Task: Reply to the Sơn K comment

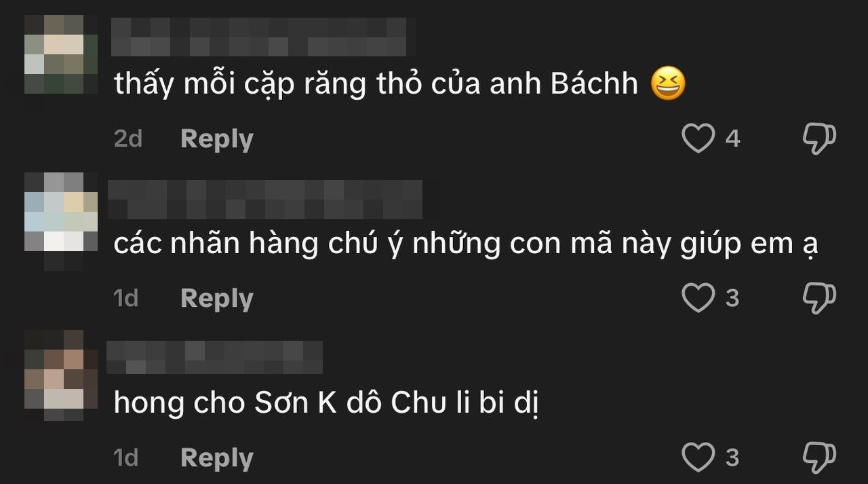Action: (216, 458)
